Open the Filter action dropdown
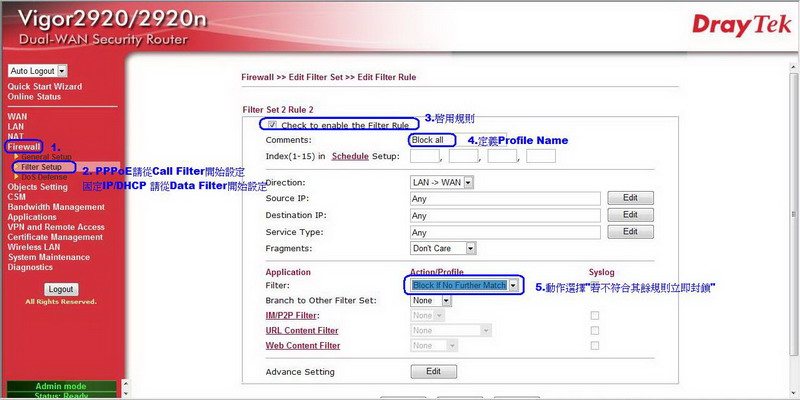This screenshot has height=400, width=800. pos(465,285)
